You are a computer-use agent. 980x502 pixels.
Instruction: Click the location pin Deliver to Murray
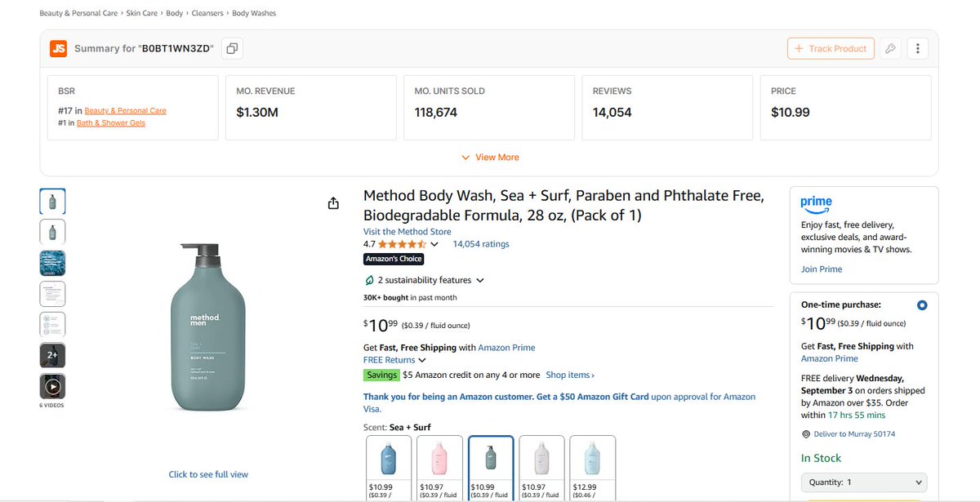pyautogui.click(x=806, y=434)
